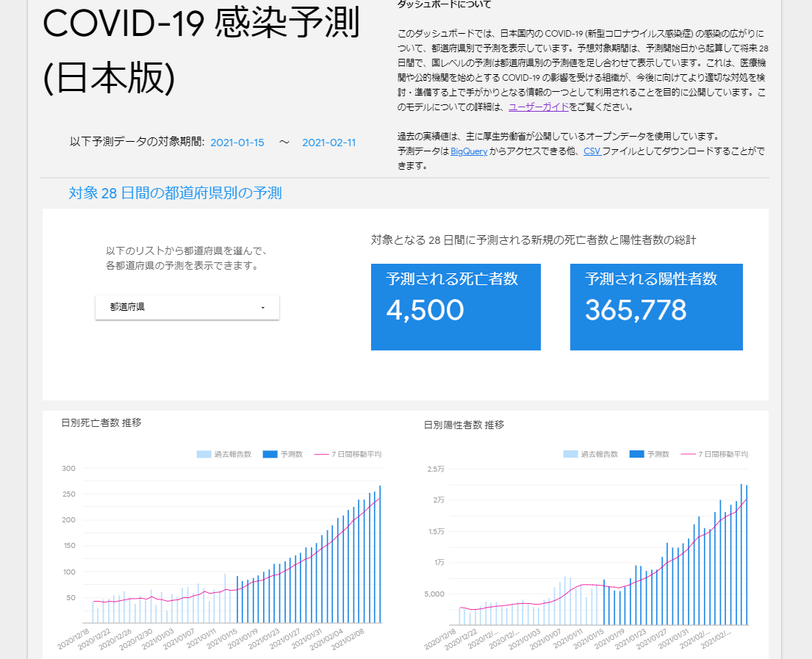The image size is (812, 659).
Task: Open the ユーザーガイド link
Action: point(538,107)
